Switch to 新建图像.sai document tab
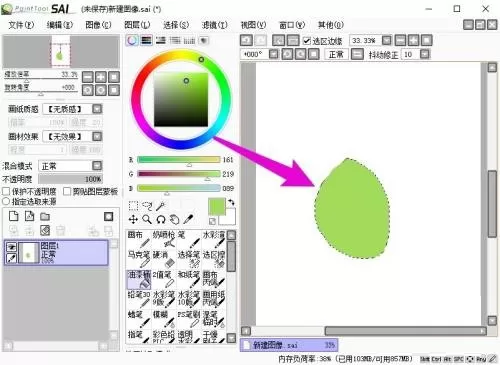 (289, 345)
